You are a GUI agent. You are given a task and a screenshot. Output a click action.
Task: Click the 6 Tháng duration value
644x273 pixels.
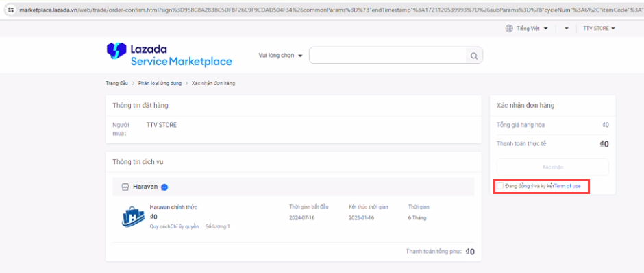point(417,218)
